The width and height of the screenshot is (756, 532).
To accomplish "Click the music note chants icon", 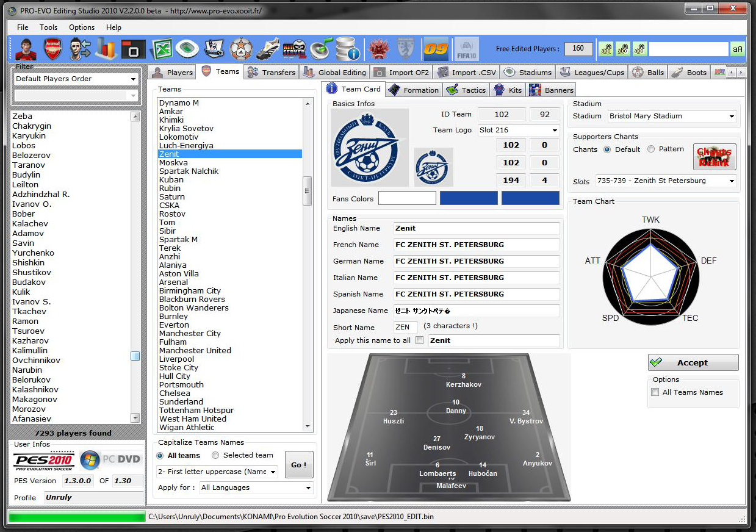I will [321, 49].
